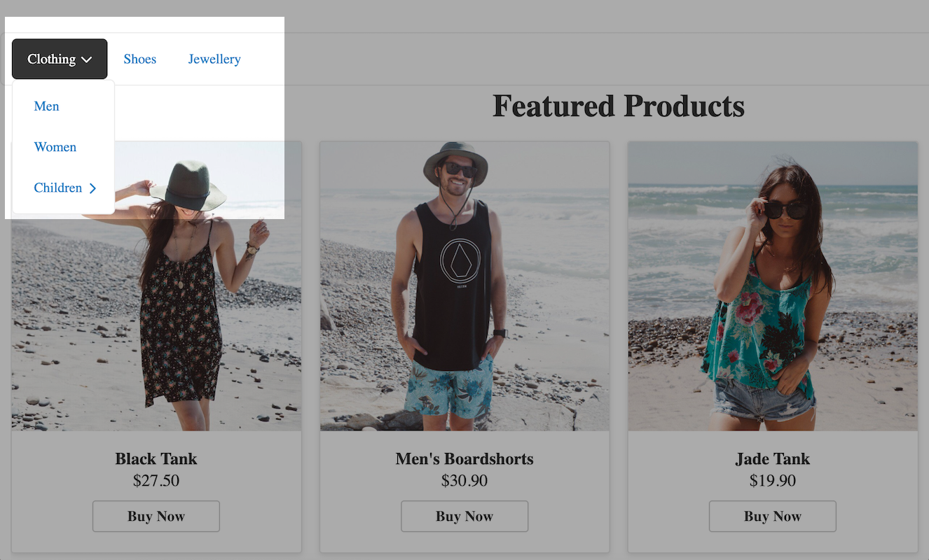Buy Now for the Jade Tank
929x560 pixels.
[772, 516]
